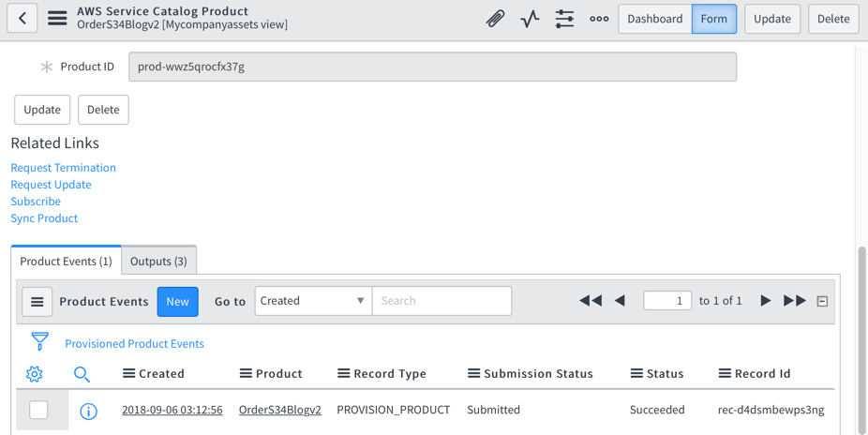Image resolution: width=868 pixels, height=435 pixels.
Task: Click the page vertical scrollbar
Action: pyautogui.click(x=862, y=339)
